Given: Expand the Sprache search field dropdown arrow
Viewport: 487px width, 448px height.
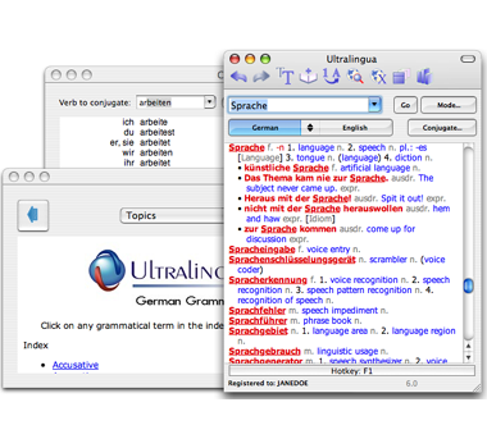Looking at the screenshot, I should click(x=375, y=105).
